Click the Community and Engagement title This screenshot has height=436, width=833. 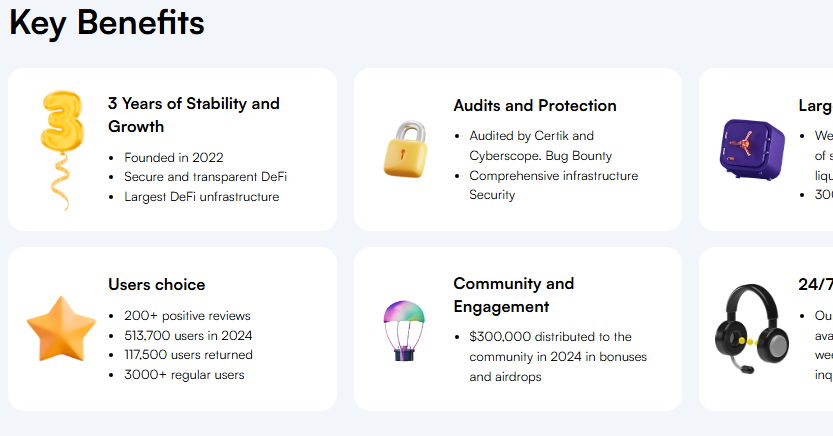(513, 295)
